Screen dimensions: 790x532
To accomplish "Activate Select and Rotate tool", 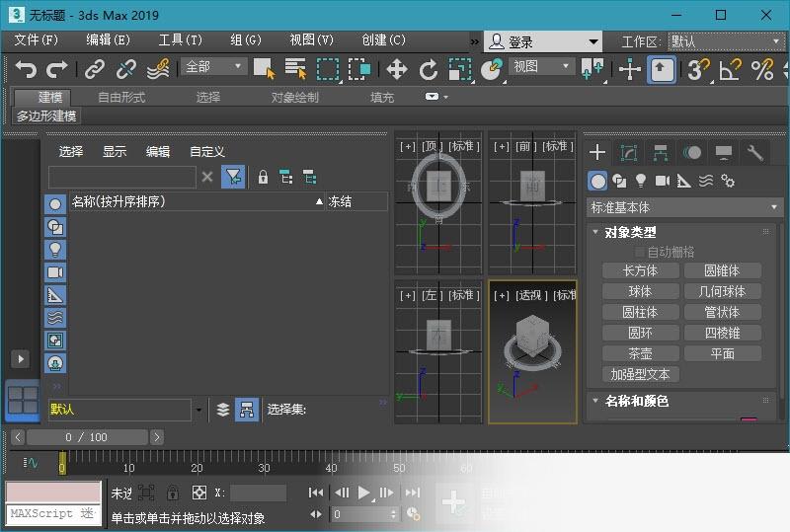I will pyautogui.click(x=429, y=69).
